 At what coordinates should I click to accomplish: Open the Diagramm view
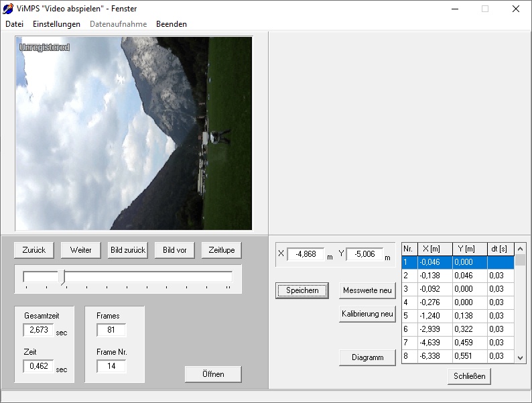coord(367,357)
